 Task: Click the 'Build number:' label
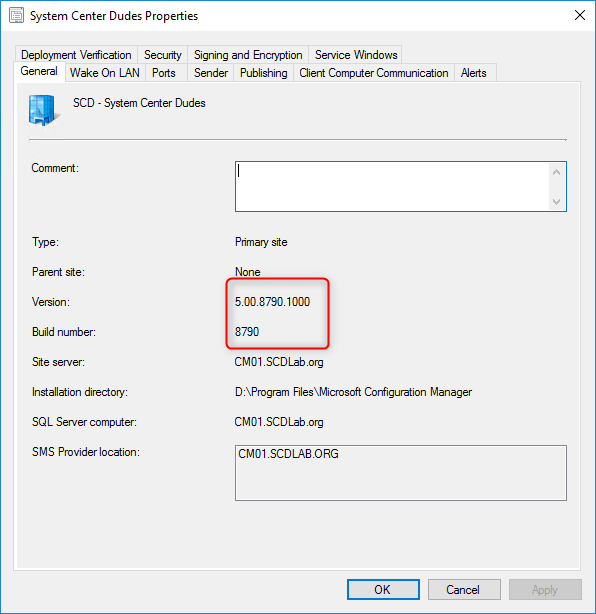click(64, 332)
